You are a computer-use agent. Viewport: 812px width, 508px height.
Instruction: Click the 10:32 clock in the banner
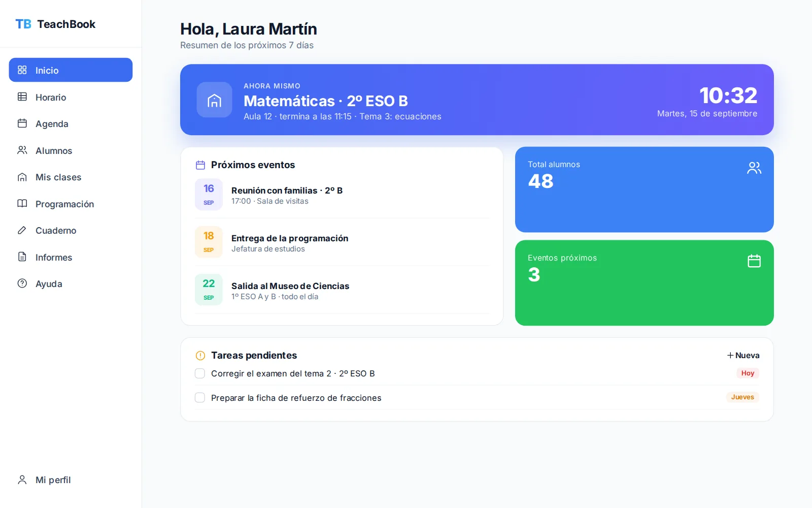(728, 95)
